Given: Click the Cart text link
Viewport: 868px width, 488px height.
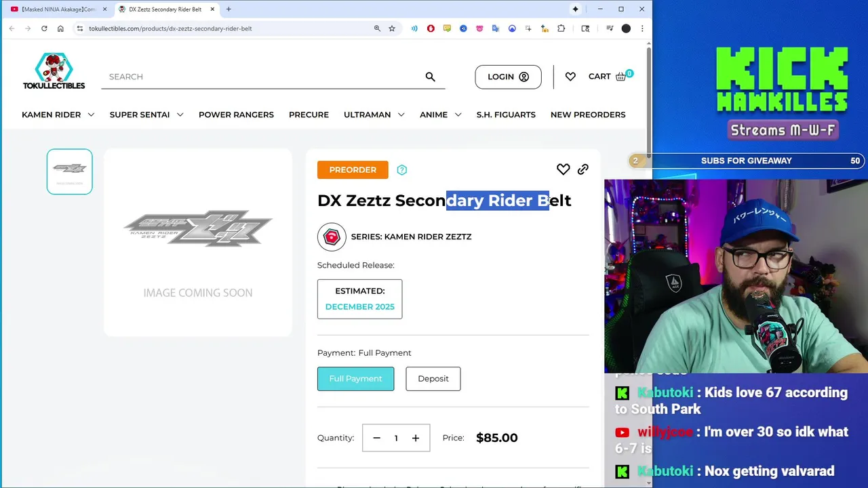Looking at the screenshot, I should coord(599,77).
